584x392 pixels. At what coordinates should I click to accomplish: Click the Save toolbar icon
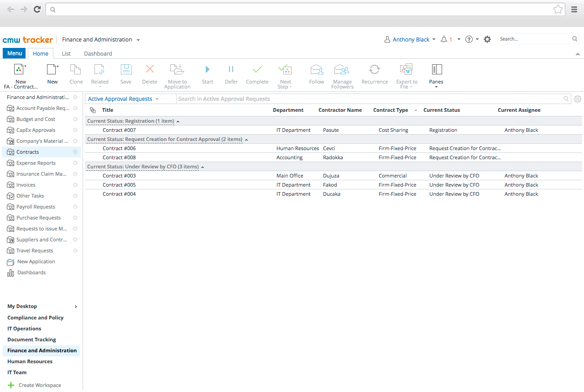point(126,69)
